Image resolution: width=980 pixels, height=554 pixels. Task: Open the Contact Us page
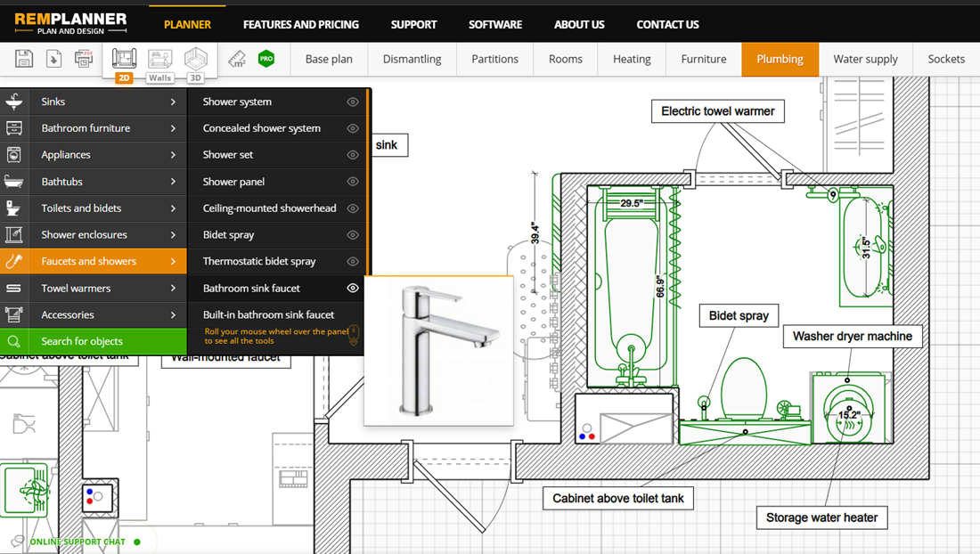(667, 24)
